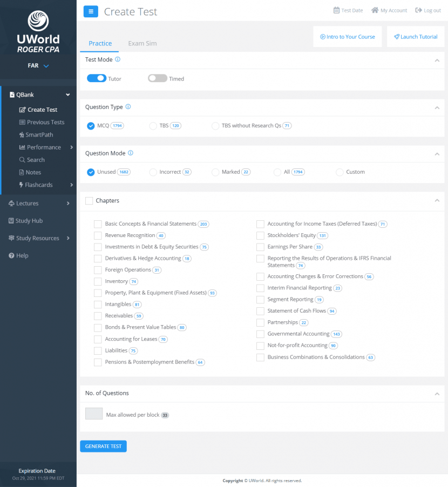Click the Max allowed per block input field
Viewport: 448px width, 487px height.
[x=93, y=414]
